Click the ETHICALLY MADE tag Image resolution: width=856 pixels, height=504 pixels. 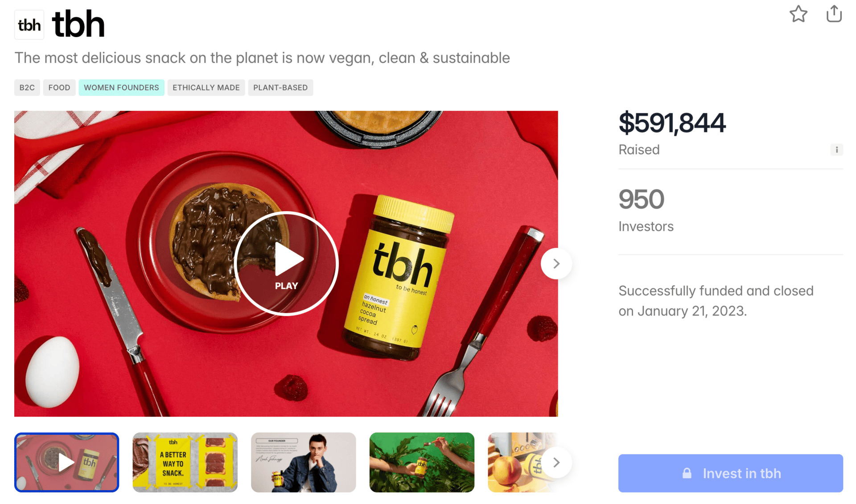tap(206, 88)
